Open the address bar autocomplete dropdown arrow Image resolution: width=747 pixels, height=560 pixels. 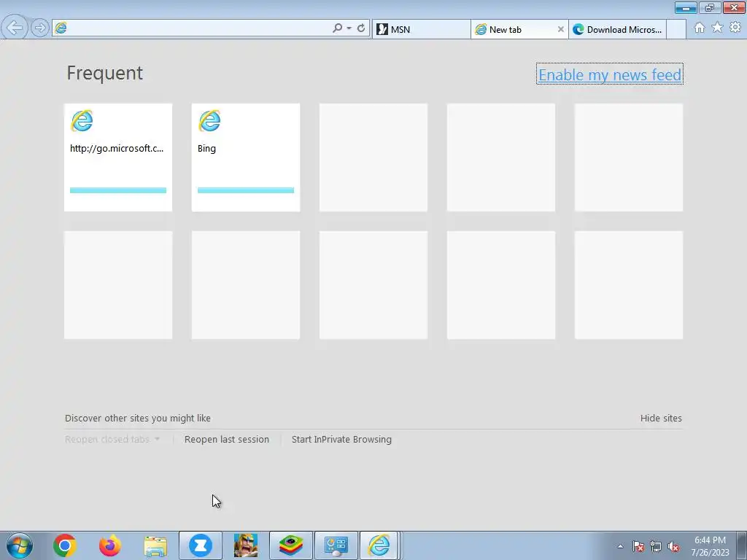349,28
